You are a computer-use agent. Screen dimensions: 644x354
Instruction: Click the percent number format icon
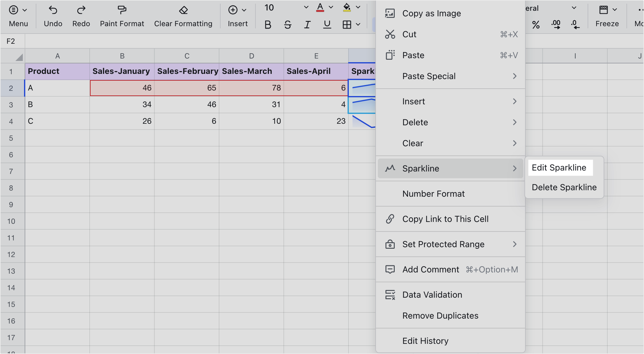click(536, 25)
